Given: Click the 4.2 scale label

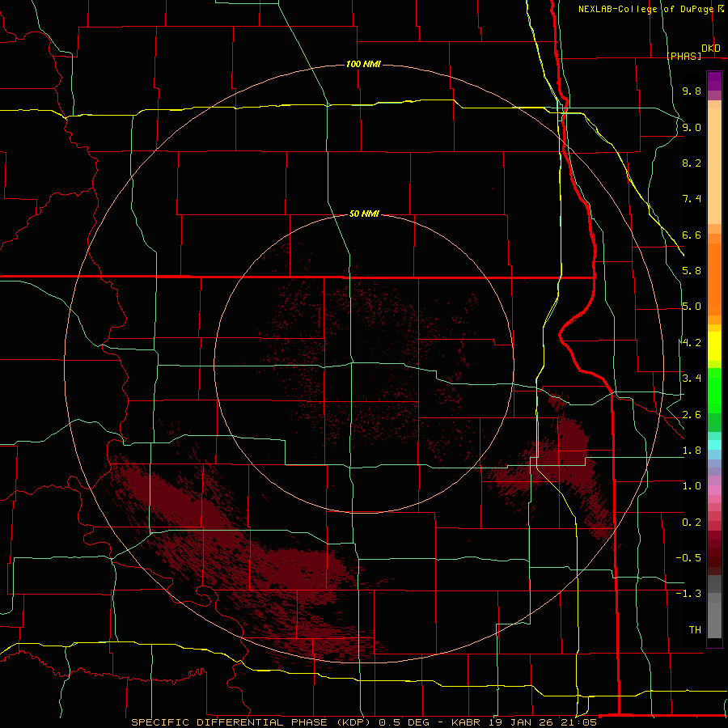Looking at the screenshot, I should (x=692, y=343).
